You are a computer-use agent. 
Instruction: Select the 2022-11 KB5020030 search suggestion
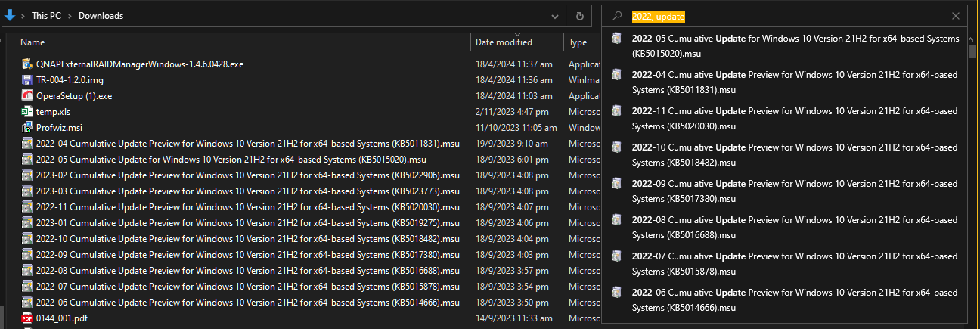[784, 119]
